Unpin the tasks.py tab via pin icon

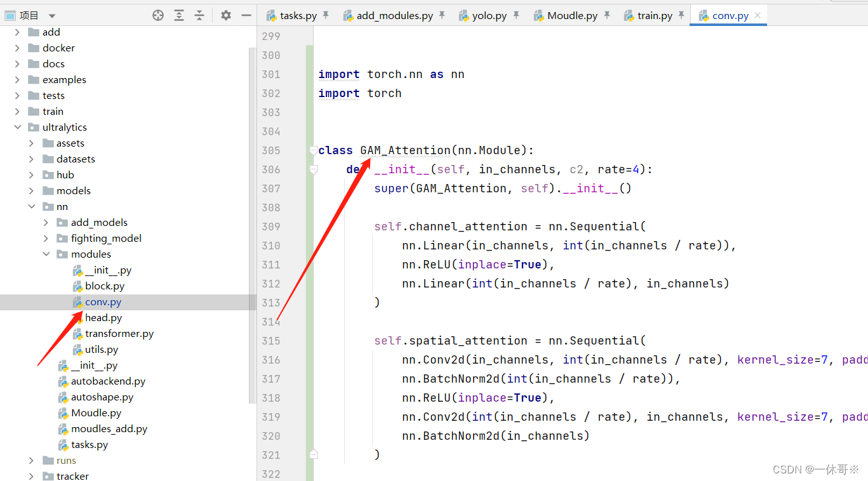(x=326, y=15)
